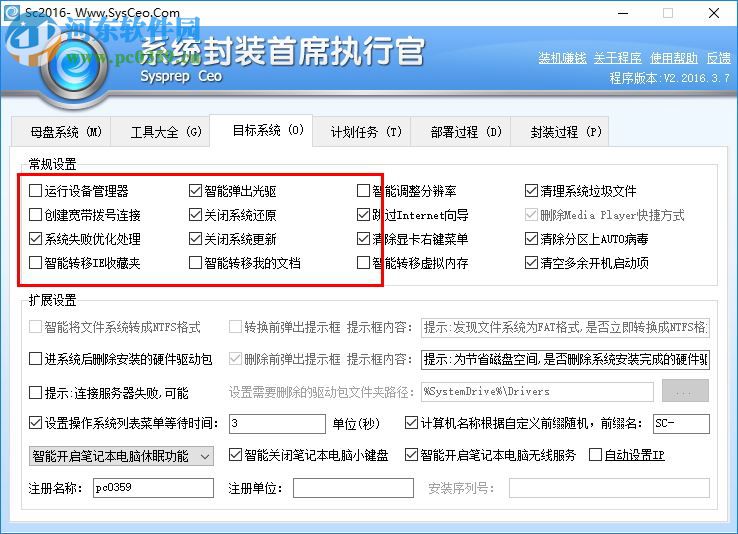Go to the 部署过程 (D) tab
Screen dimensions: 738x534
[461, 132]
